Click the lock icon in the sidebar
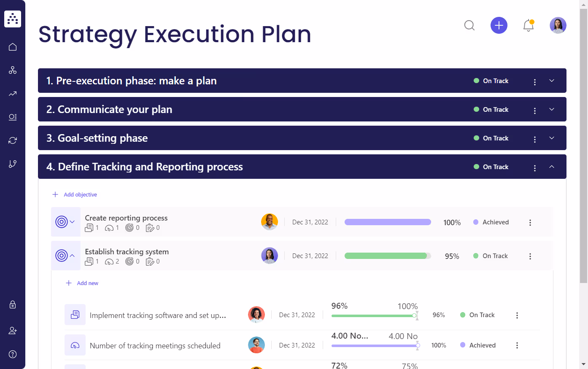588x369 pixels. pyautogui.click(x=13, y=304)
